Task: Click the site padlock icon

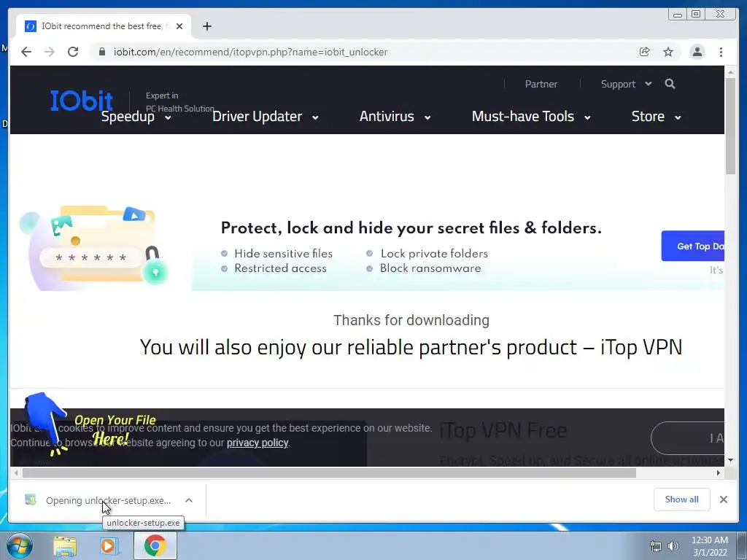Action: pyautogui.click(x=101, y=52)
